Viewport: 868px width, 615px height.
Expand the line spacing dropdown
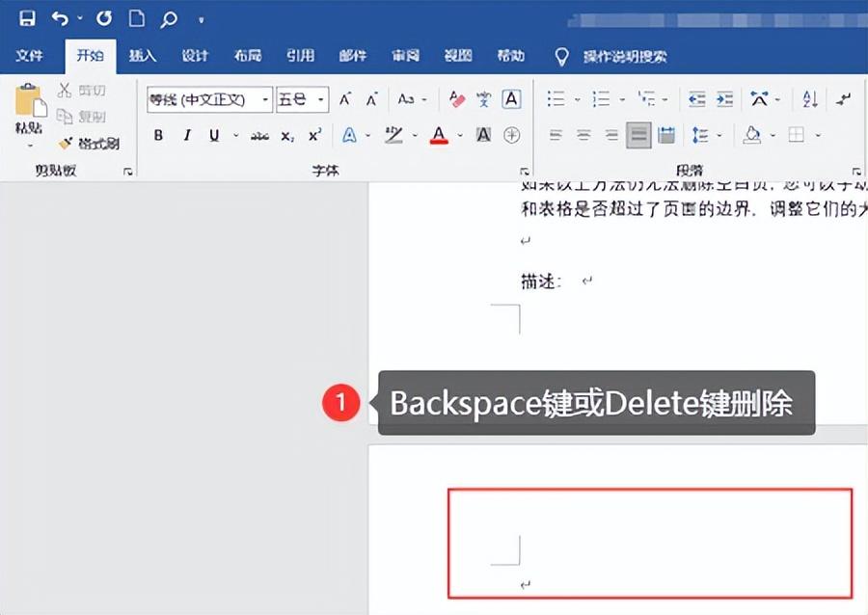pos(718,133)
